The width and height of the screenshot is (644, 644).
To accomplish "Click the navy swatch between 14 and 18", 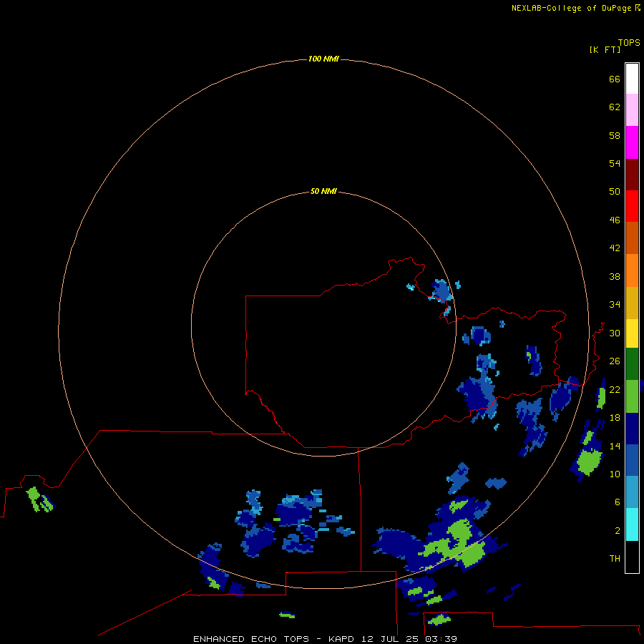I will [x=632, y=429].
